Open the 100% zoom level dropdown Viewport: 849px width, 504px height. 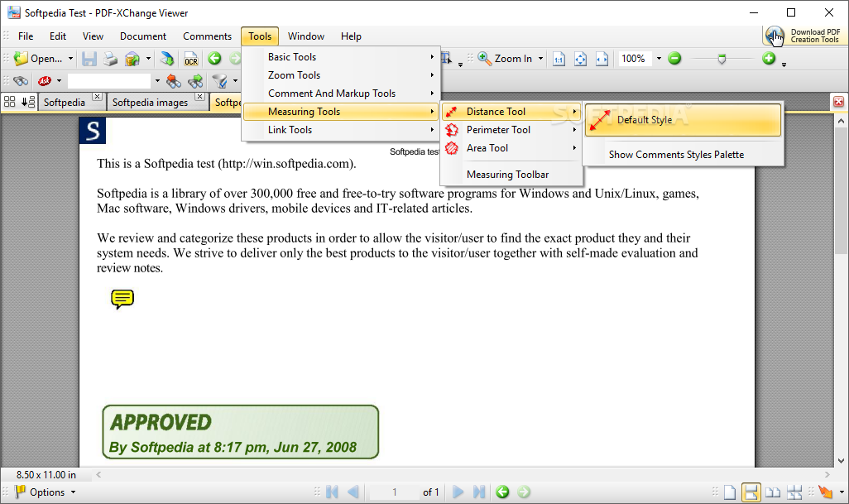coord(659,59)
